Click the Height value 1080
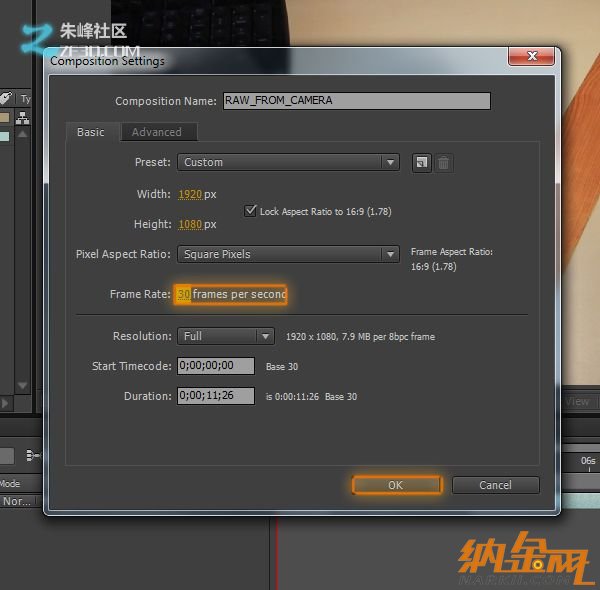 [190, 225]
